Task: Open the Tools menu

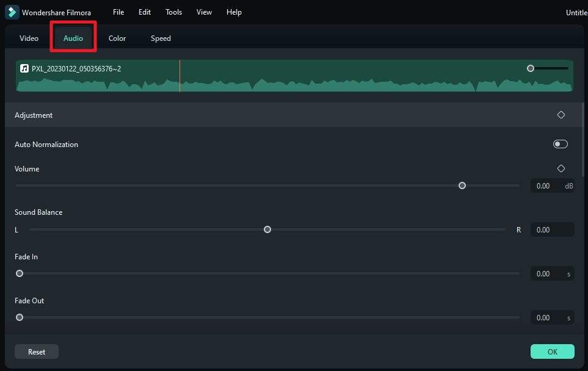Action: (173, 12)
